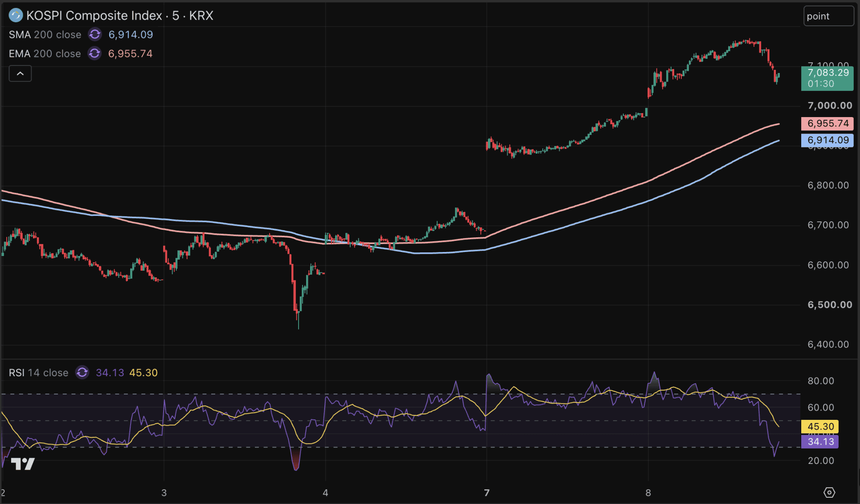Select the RSI 14 close indicator label

coord(39,373)
